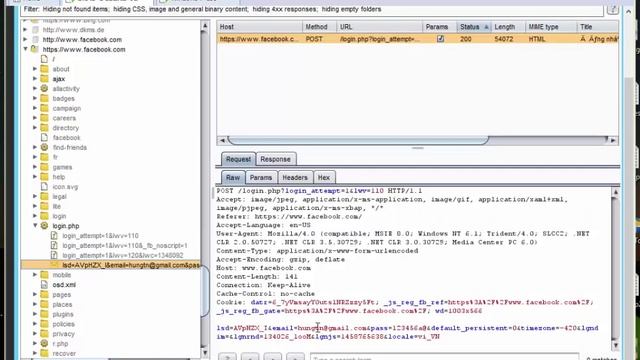Sort table by Method column

pyautogui.click(x=320, y=27)
